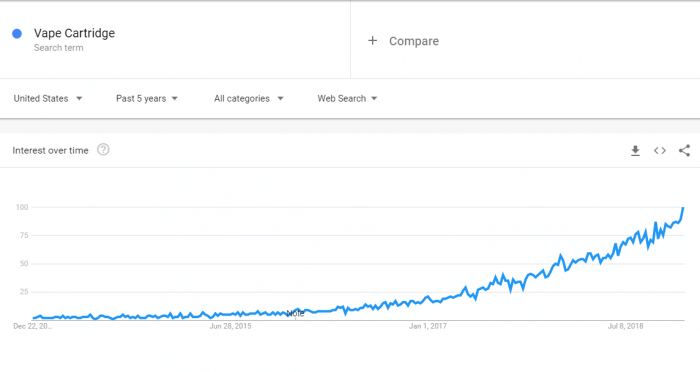Expand the United States region dropdown
The width and height of the screenshot is (700, 372).
click(x=48, y=98)
